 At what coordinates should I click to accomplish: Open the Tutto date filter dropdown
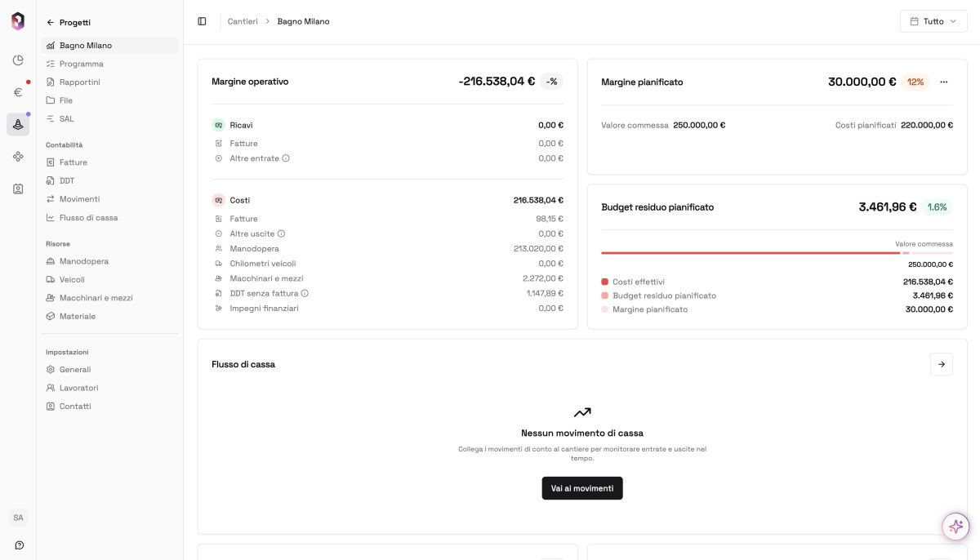click(x=933, y=21)
